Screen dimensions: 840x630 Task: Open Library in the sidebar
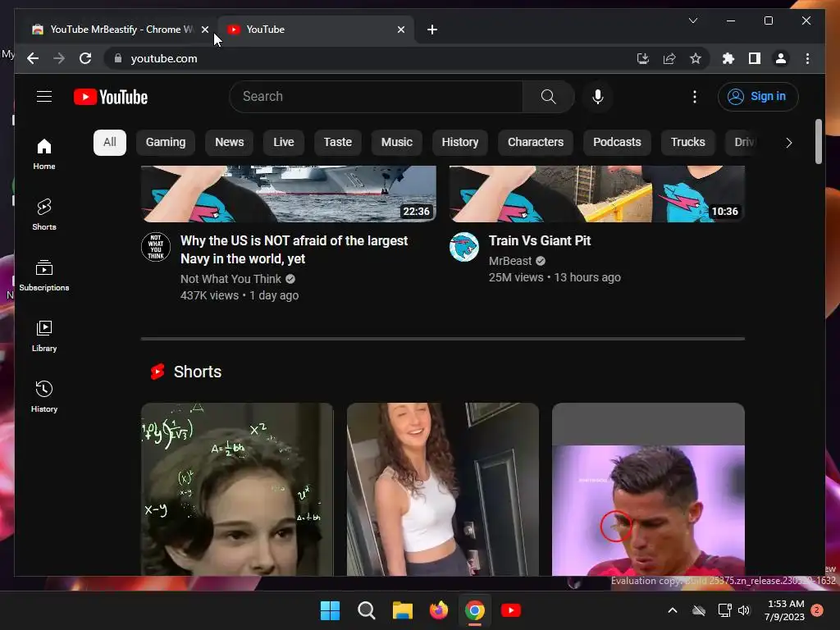44,336
